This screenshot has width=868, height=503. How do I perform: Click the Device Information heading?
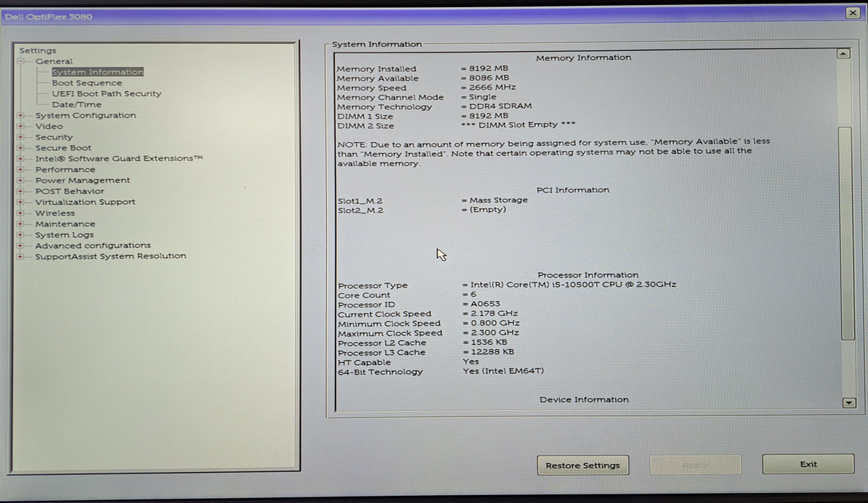[584, 400]
